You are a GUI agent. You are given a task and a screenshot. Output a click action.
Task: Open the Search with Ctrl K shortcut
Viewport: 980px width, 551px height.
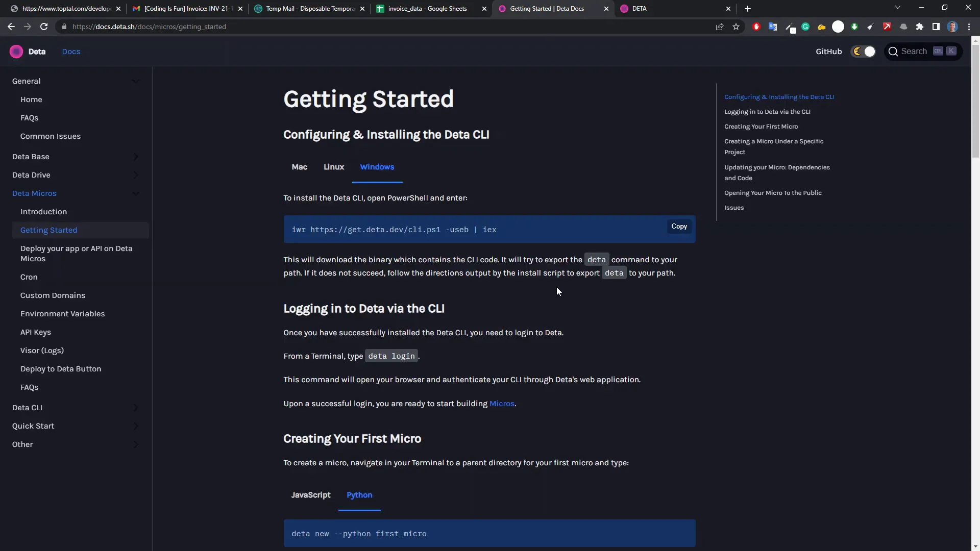coord(924,51)
